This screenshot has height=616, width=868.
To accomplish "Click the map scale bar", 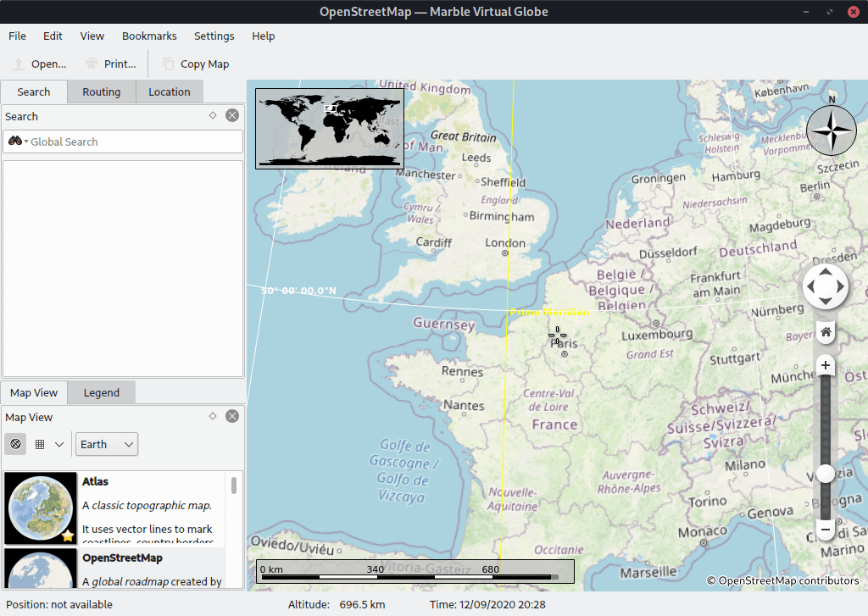I will coord(415,572).
